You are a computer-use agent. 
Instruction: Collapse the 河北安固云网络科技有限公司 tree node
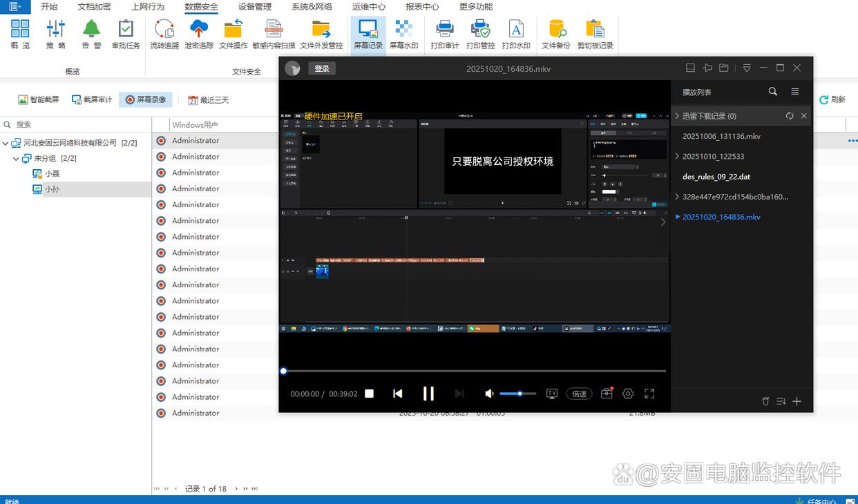click(x=6, y=143)
